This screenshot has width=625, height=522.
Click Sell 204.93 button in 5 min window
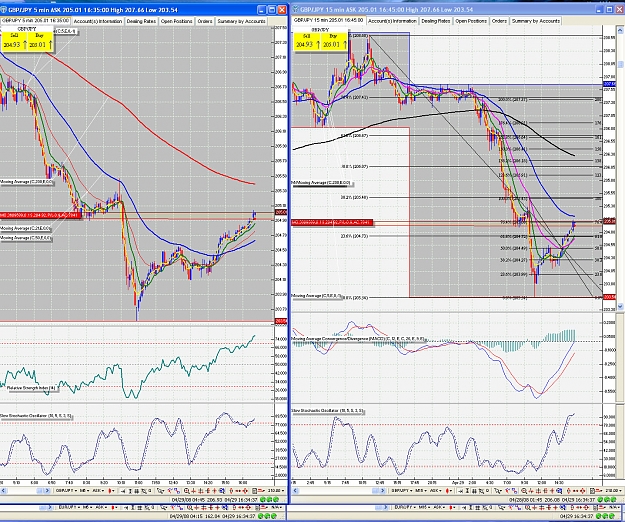tap(14, 41)
